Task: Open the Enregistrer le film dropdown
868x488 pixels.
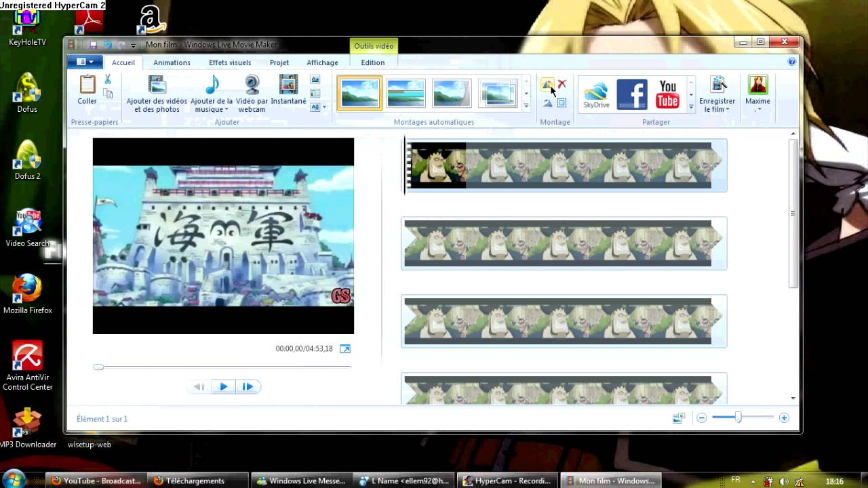Action: (x=727, y=110)
